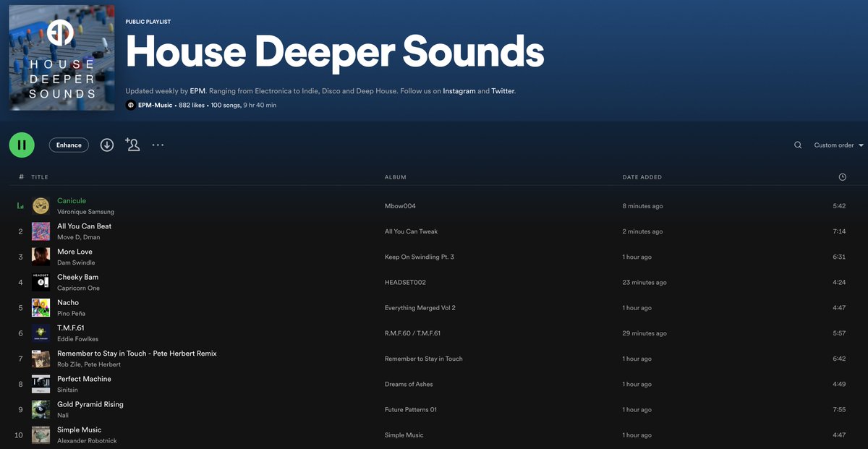The width and height of the screenshot is (868, 449).
Task: Click the More Love album artwork
Action: coord(41,257)
